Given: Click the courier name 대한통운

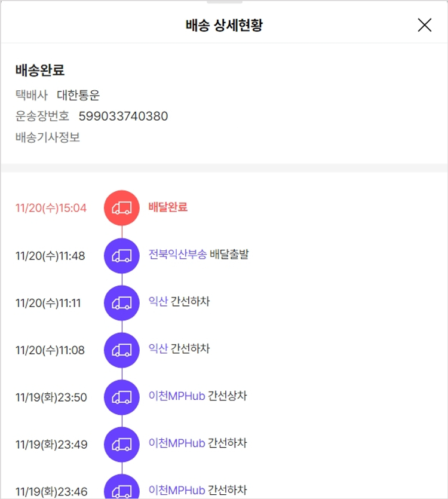Looking at the screenshot, I should point(78,95).
